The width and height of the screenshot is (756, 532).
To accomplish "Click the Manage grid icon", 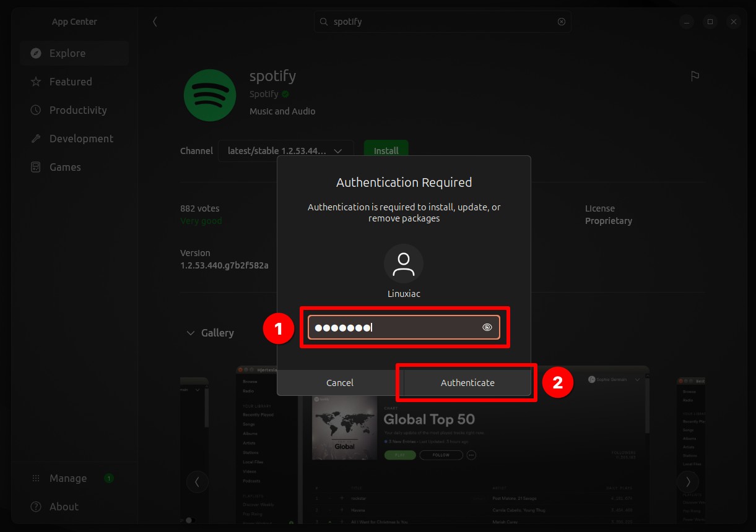I will [x=36, y=478].
